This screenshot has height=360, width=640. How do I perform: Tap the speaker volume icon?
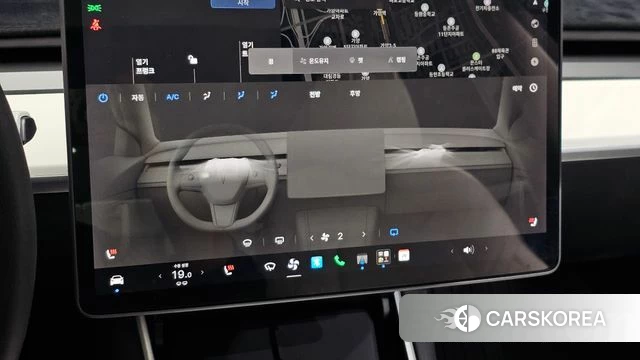(x=469, y=249)
